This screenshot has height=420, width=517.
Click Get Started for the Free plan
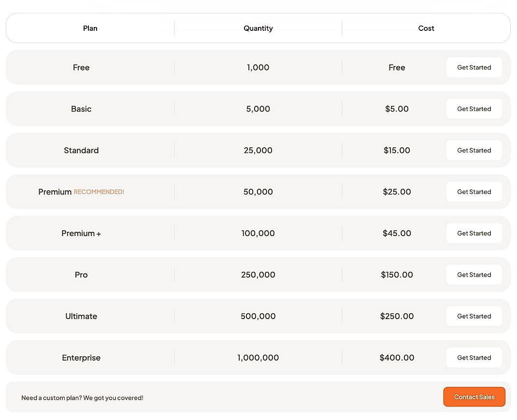(x=474, y=67)
